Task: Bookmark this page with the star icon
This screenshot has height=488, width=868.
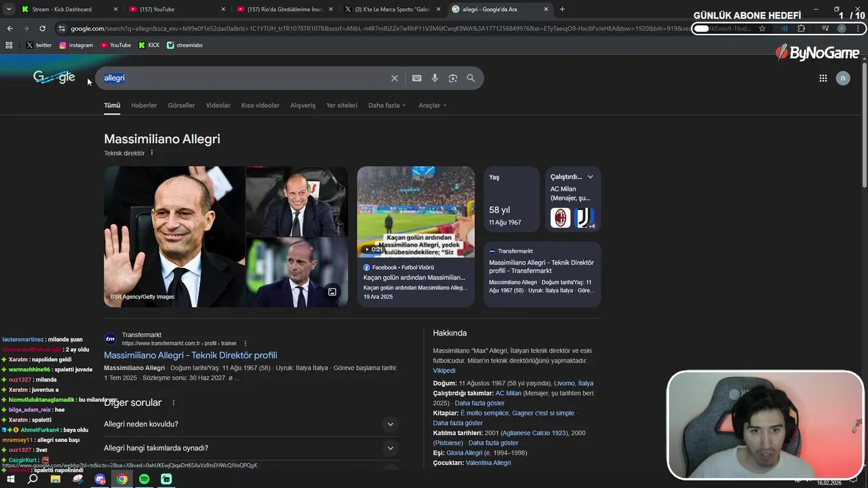Action: pyautogui.click(x=762, y=28)
